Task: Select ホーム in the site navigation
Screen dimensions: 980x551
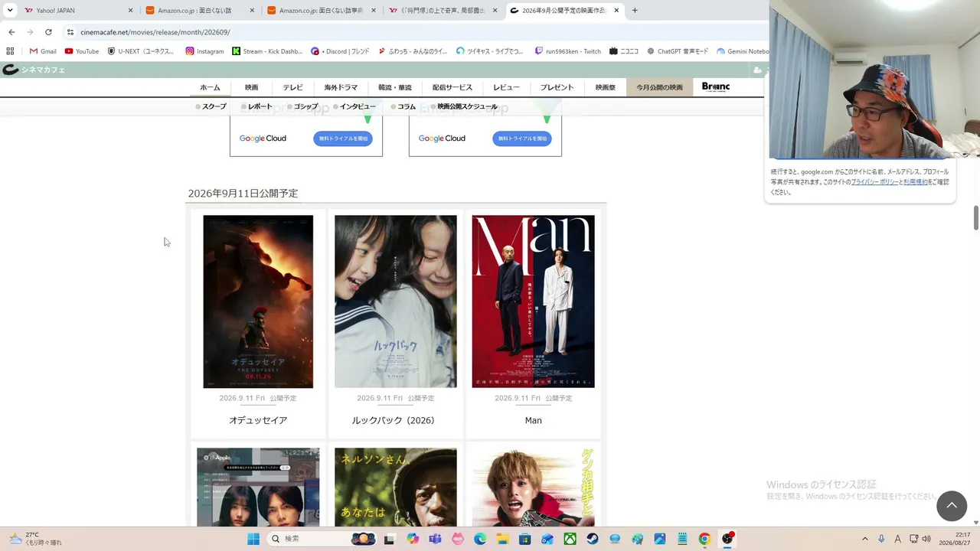Action: pyautogui.click(x=210, y=87)
